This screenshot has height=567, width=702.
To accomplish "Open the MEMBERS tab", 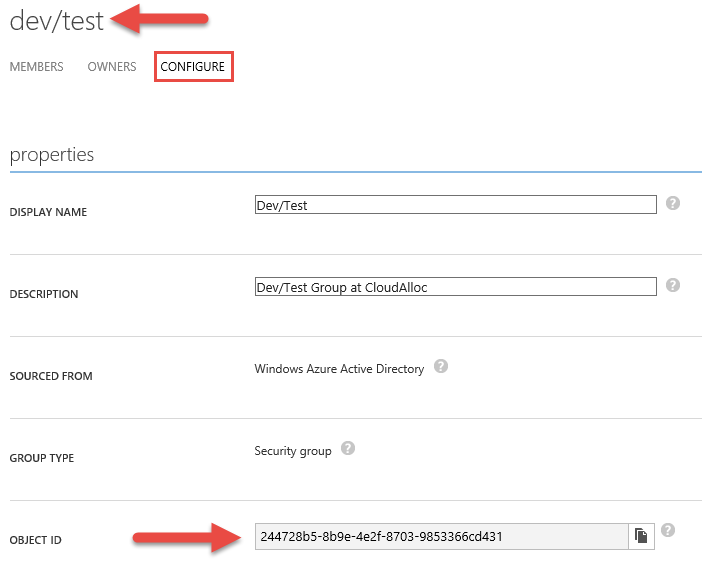I will pyautogui.click(x=36, y=67).
